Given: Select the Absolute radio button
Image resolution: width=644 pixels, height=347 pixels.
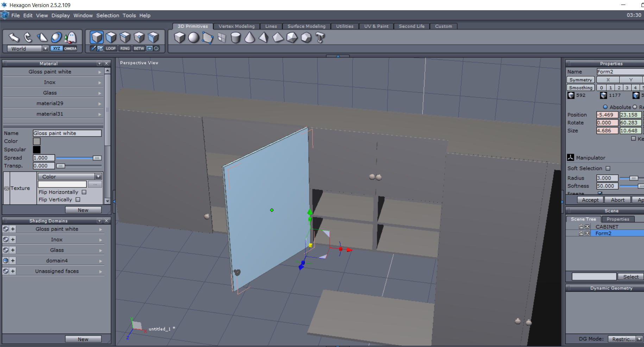Looking at the screenshot, I should tap(605, 107).
